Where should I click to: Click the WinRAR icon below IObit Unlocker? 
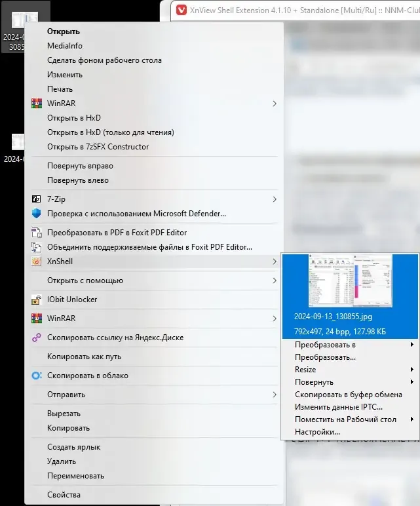(37, 318)
